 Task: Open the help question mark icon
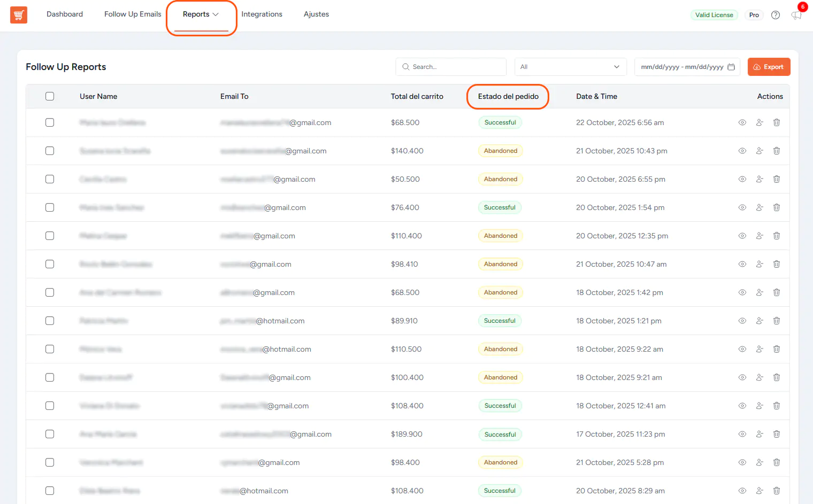click(775, 15)
